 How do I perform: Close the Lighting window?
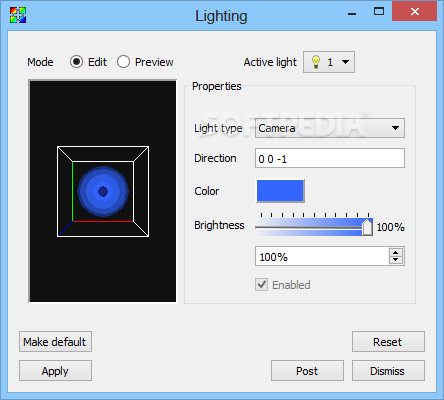point(415,12)
